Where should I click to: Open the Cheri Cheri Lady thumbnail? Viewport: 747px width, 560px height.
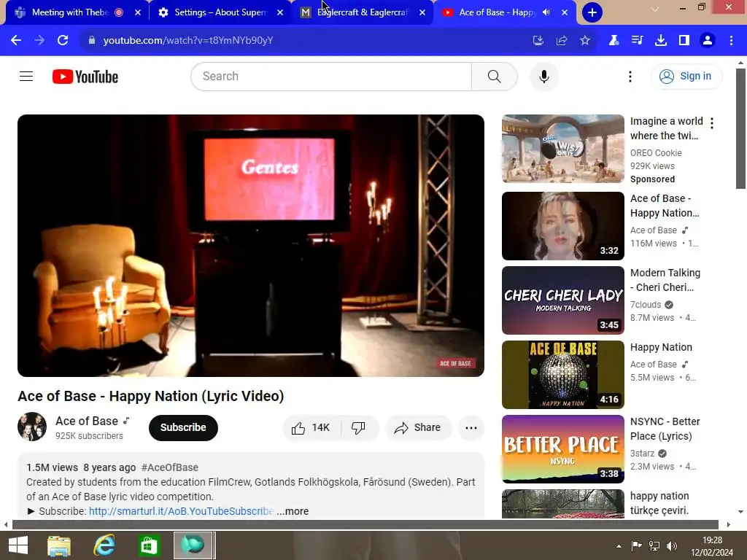(x=562, y=300)
